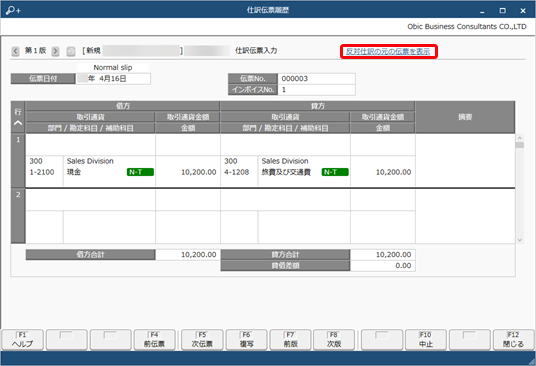Click debit account name 現金
The width and height of the screenshot is (536, 366).
point(74,172)
